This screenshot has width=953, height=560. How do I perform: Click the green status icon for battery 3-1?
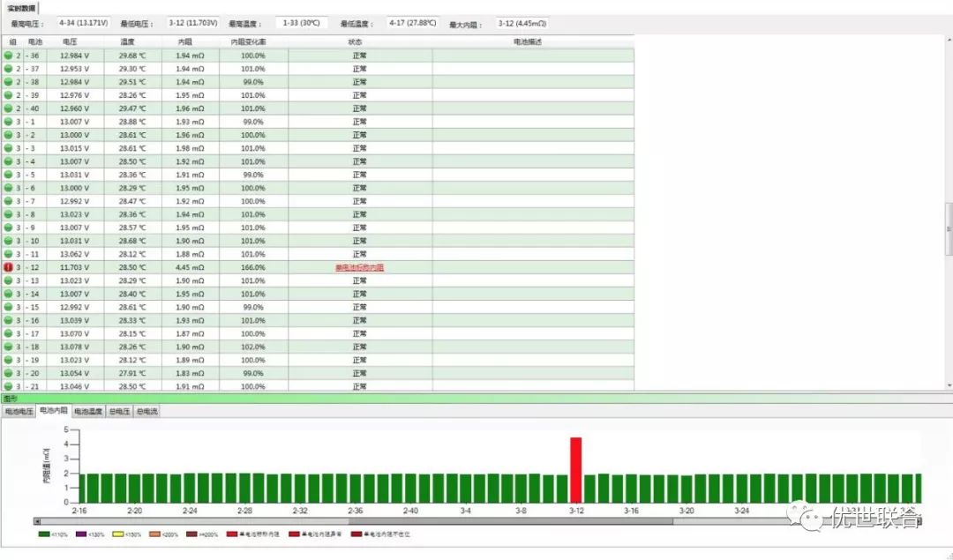(x=8, y=122)
